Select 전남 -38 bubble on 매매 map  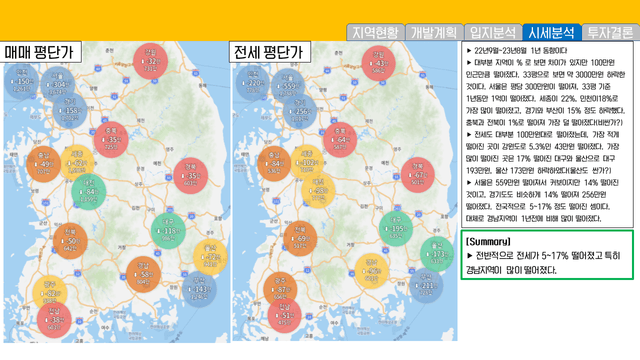coord(54,320)
